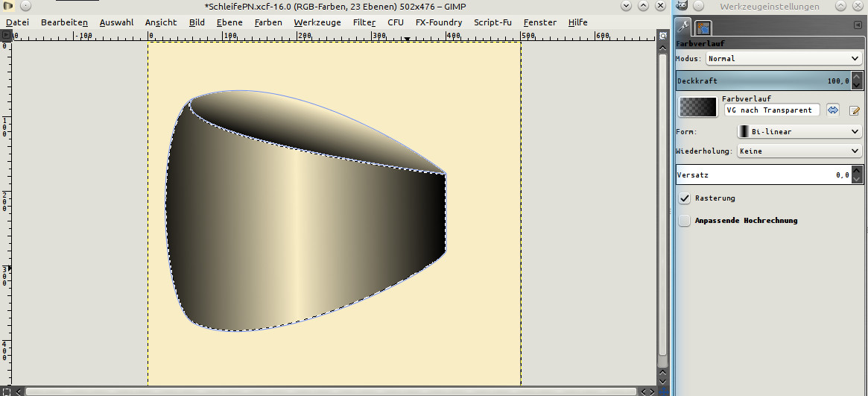Click the Deckkraft opacity slider
Viewport: 868px width, 396px height.
point(763,81)
